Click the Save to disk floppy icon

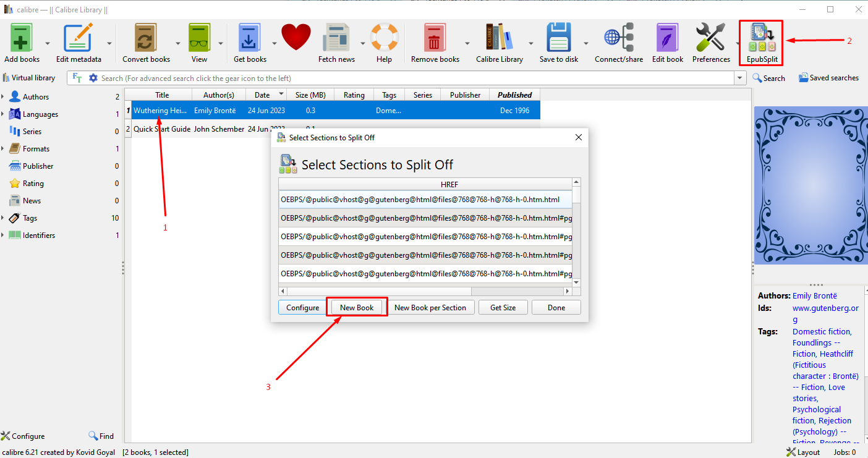[x=559, y=38]
